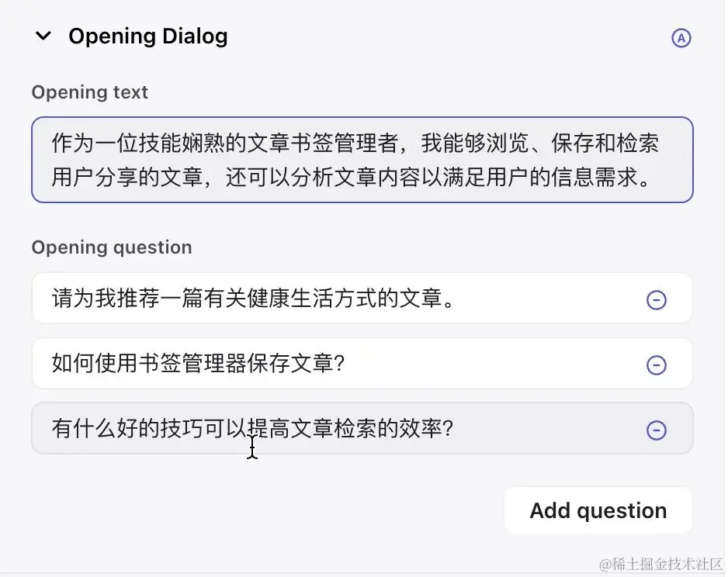This screenshot has width=728, height=577.
Task: Click the auto-fill icon opposite the Opening Dialog title
Action: point(681,37)
